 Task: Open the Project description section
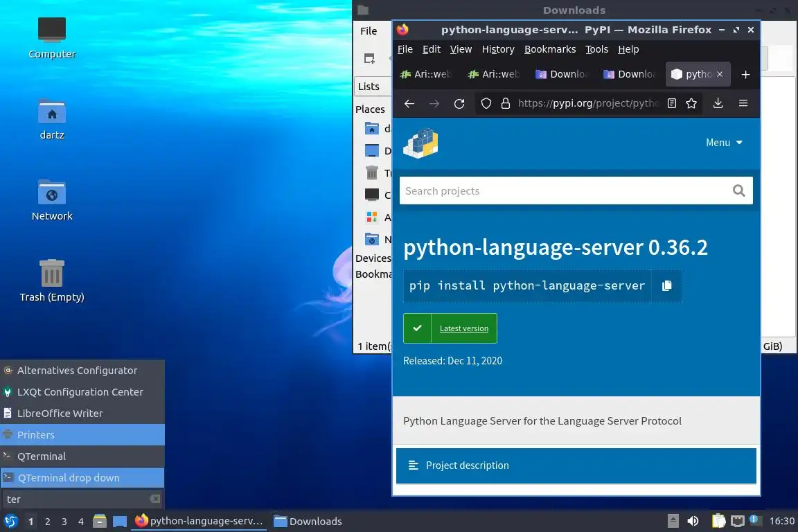(576, 465)
